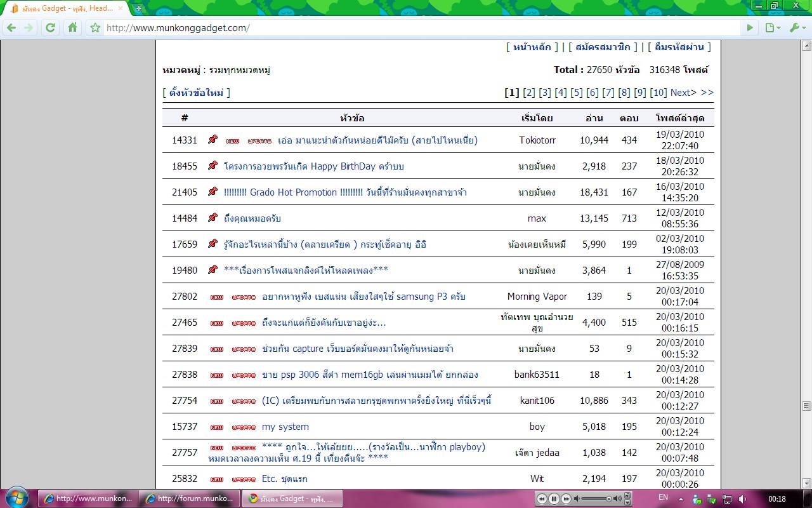Click the สมัครสมาชิก register link
This screenshot has height=508, width=812.
(x=603, y=47)
